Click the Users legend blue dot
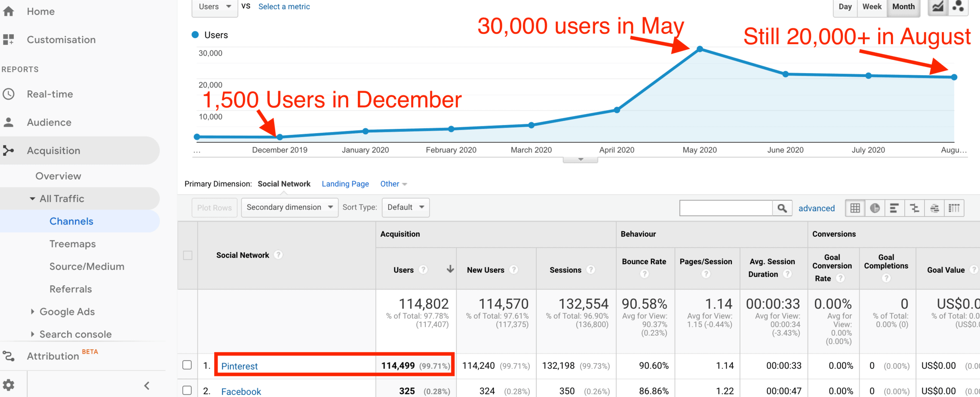Screen dimensions: 980x397 click(195, 35)
